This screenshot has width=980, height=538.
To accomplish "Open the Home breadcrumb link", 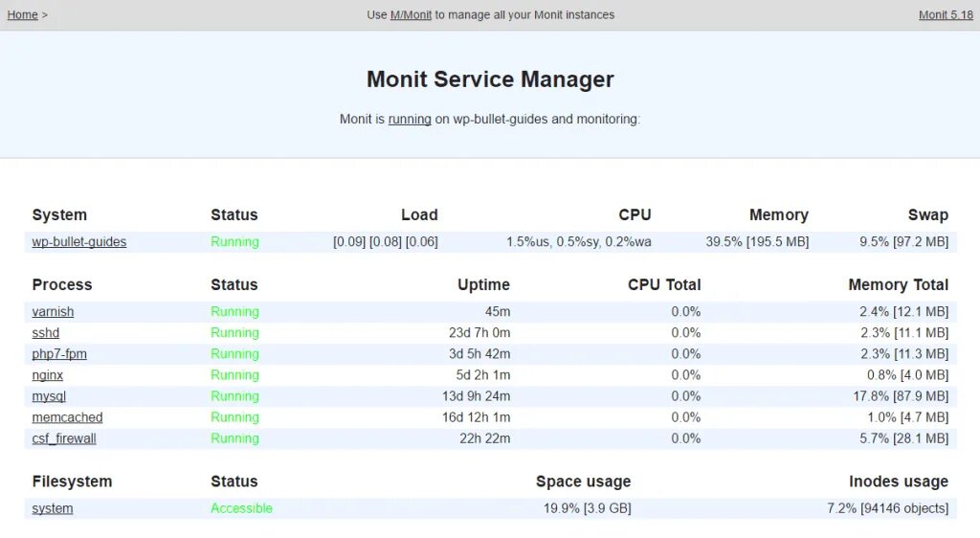I will point(23,14).
